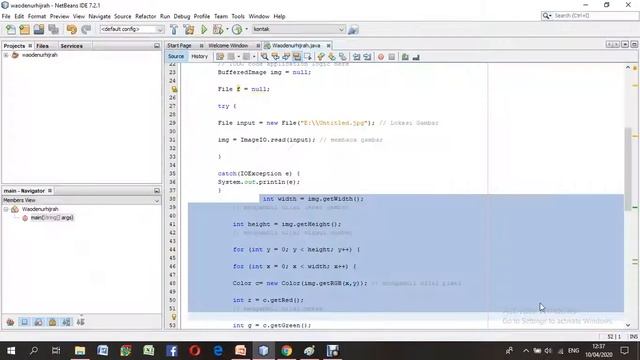
Task: Click the Debug Project icon
Action: tap(218, 29)
